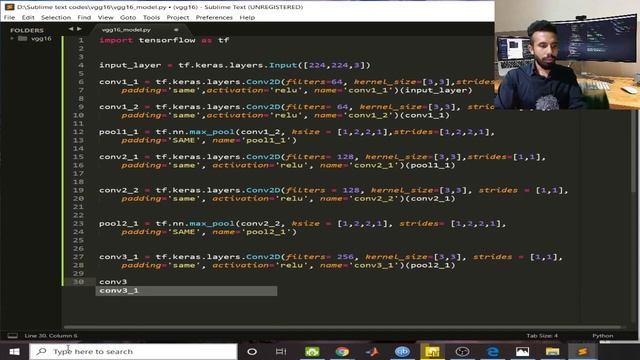The image size is (640, 360).
Task: Click Sublime Text icon on taskbar
Action: [582, 351]
